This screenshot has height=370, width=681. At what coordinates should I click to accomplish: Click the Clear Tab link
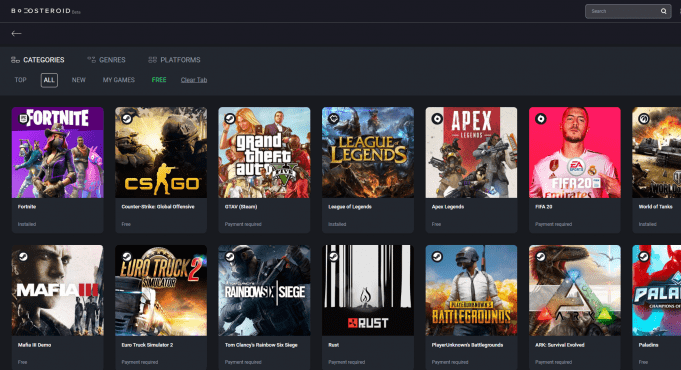194,80
